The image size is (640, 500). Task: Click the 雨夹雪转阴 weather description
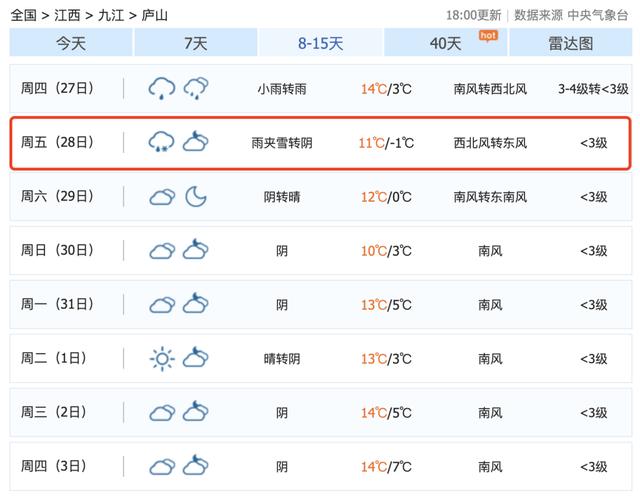pyautogui.click(x=282, y=143)
